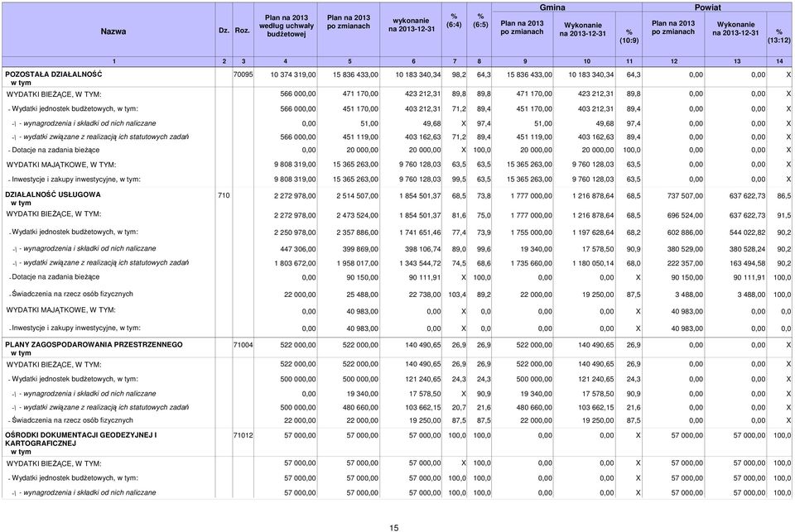Click the value "1 180 050,14"

tap(593, 263)
